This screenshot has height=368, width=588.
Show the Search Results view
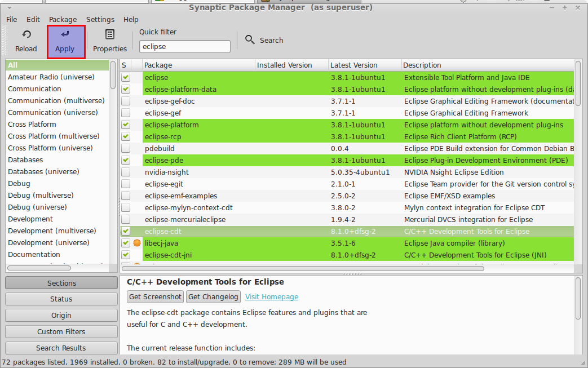point(61,348)
